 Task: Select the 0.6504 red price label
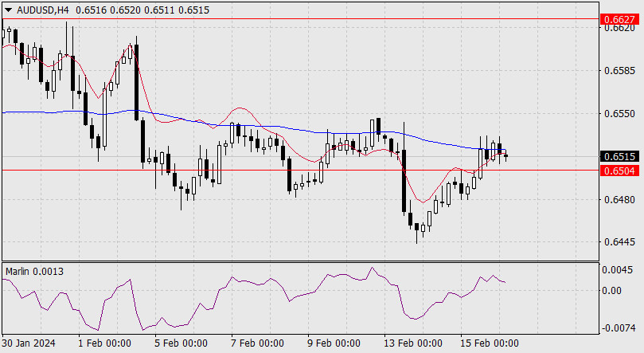(620, 171)
